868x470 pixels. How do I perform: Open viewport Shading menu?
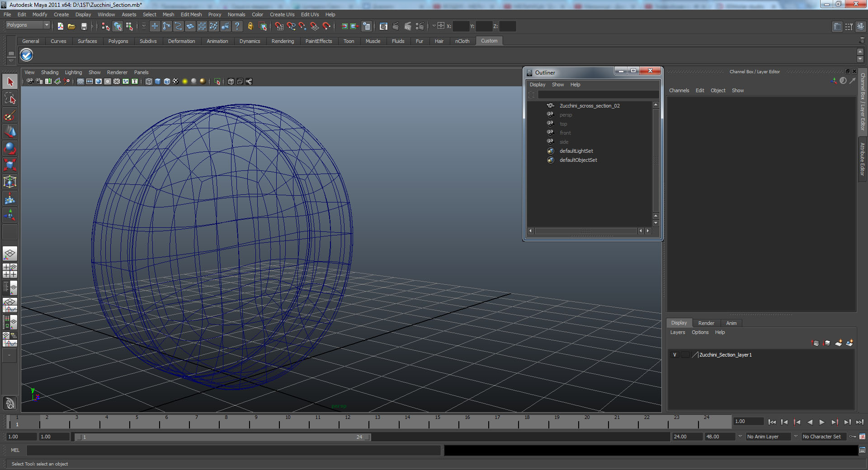coord(50,72)
